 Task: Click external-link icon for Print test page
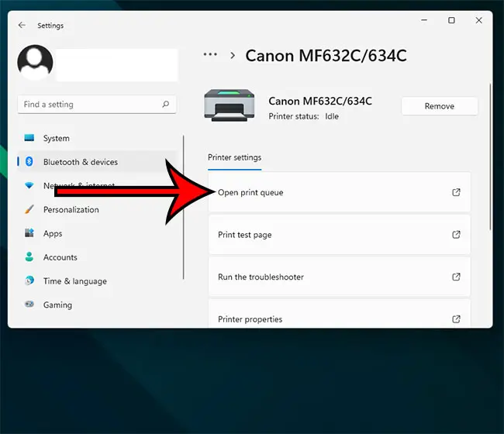click(456, 235)
